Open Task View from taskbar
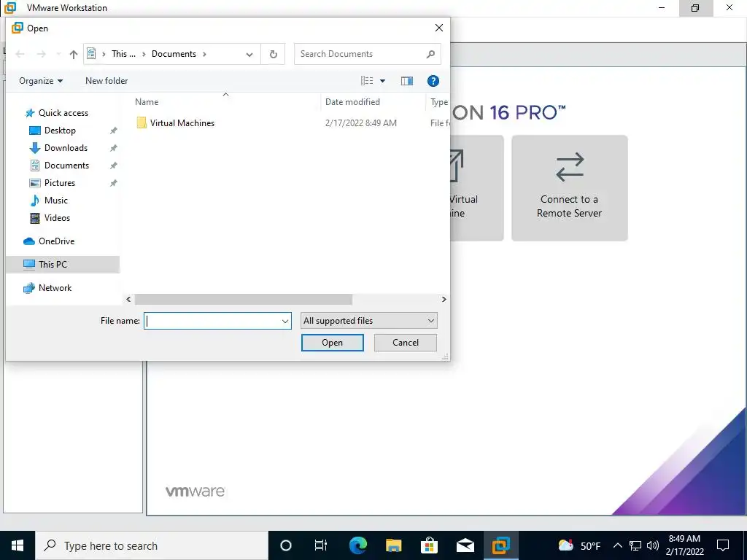 [x=321, y=545]
